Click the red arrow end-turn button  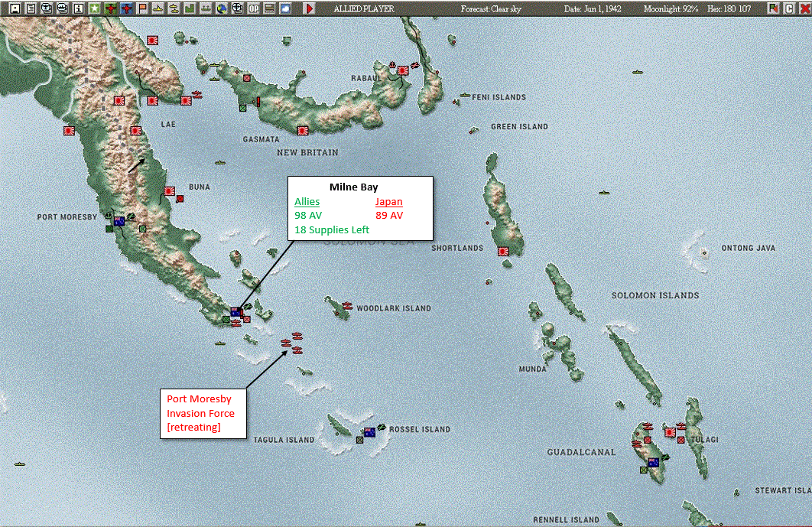click(x=309, y=8)
